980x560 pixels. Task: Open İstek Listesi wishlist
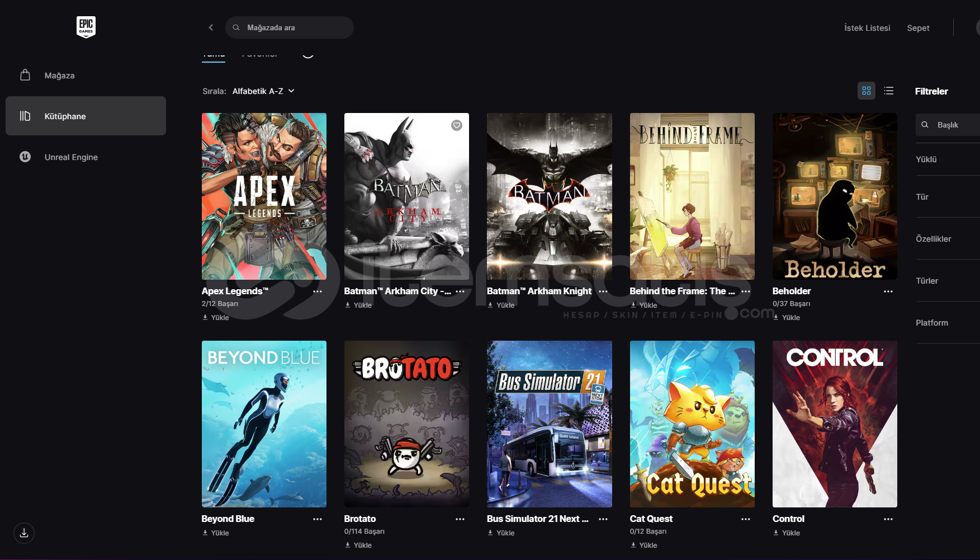(867, 28)
